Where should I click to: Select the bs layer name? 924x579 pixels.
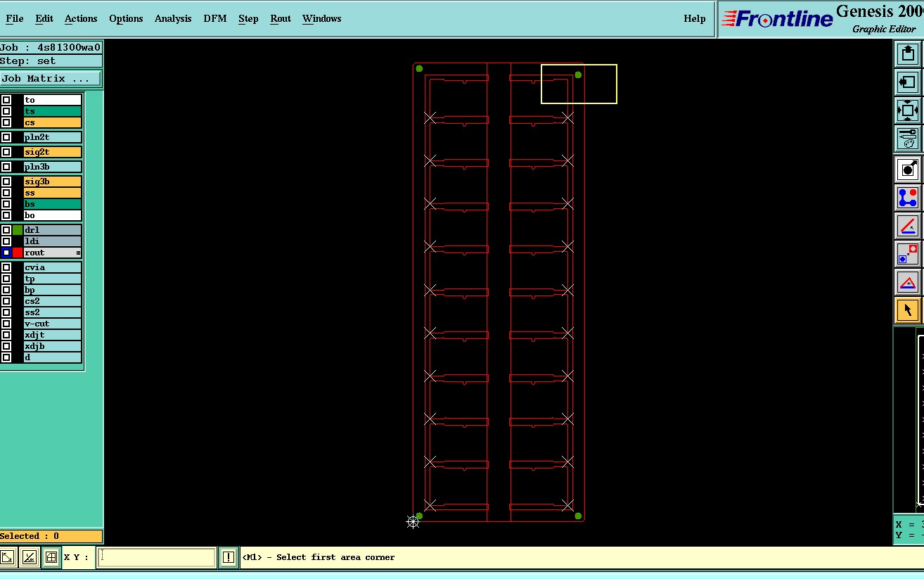tap(53, 204)
